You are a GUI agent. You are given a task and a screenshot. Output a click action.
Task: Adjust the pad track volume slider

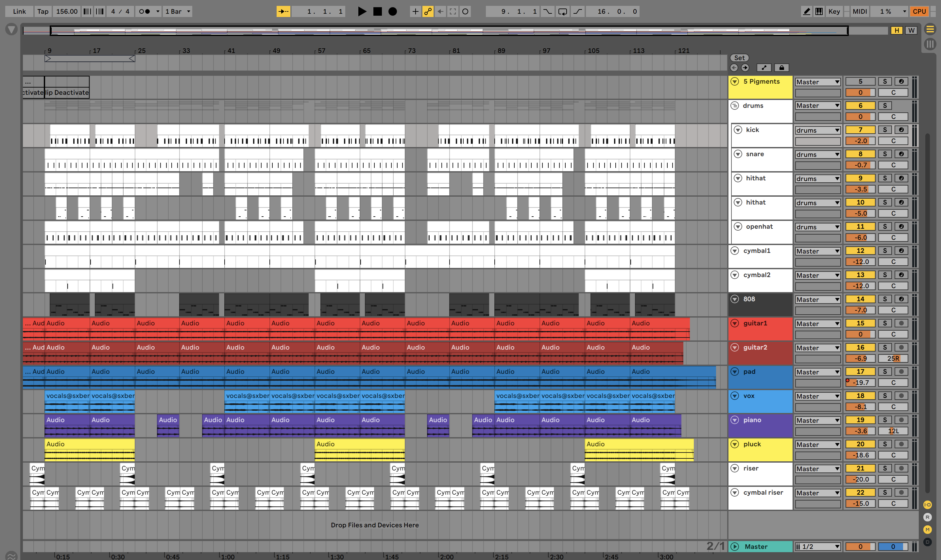[x=860, y=382]
